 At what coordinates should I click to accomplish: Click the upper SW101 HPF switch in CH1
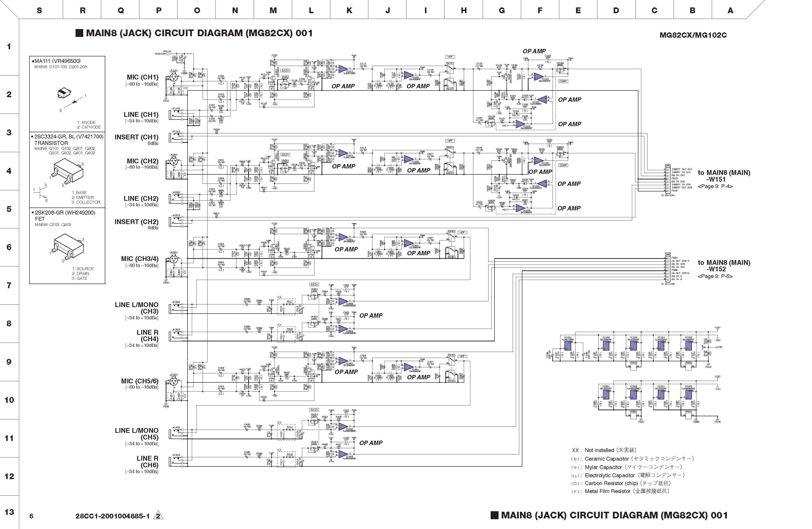(x=450, y=69)
